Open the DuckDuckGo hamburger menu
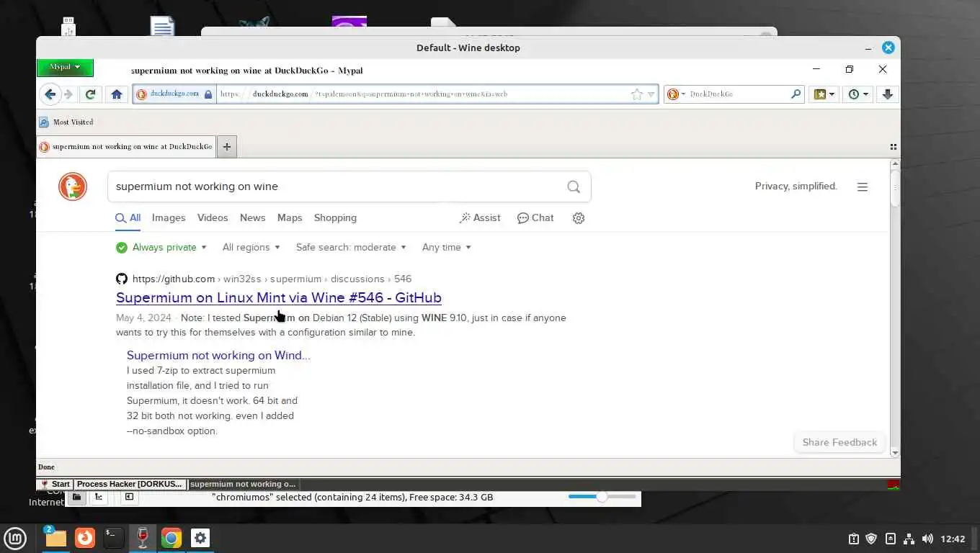 click(863, 186)
